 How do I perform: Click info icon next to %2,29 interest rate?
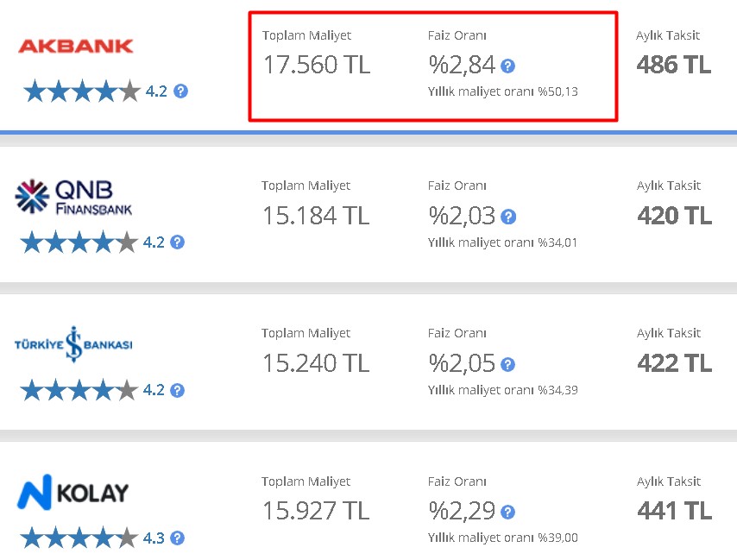(507, 512)
